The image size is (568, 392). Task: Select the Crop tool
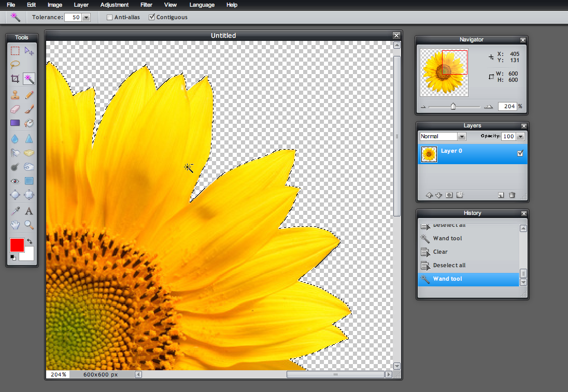coord(15,79)
